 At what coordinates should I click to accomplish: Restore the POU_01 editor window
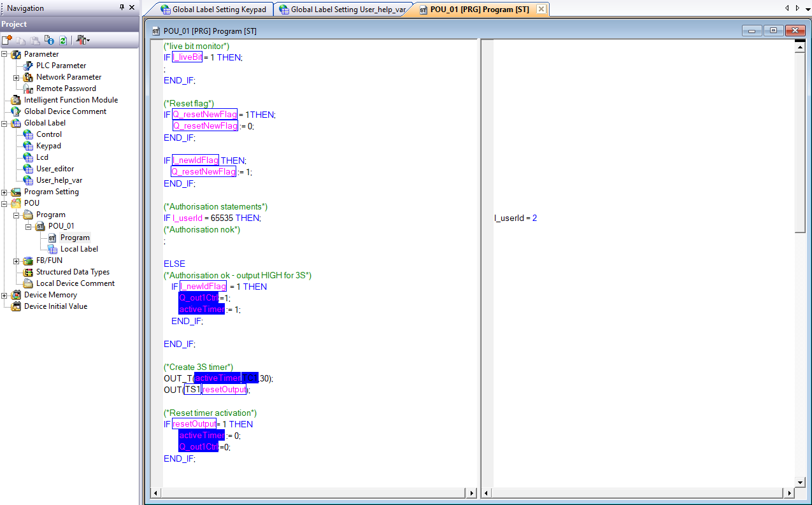773,31
